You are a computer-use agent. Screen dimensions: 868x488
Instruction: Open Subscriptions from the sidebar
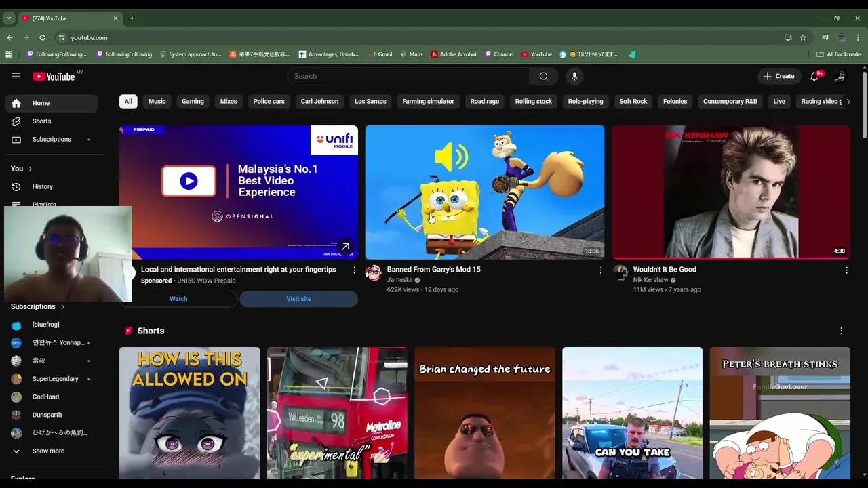pos(52,140)
